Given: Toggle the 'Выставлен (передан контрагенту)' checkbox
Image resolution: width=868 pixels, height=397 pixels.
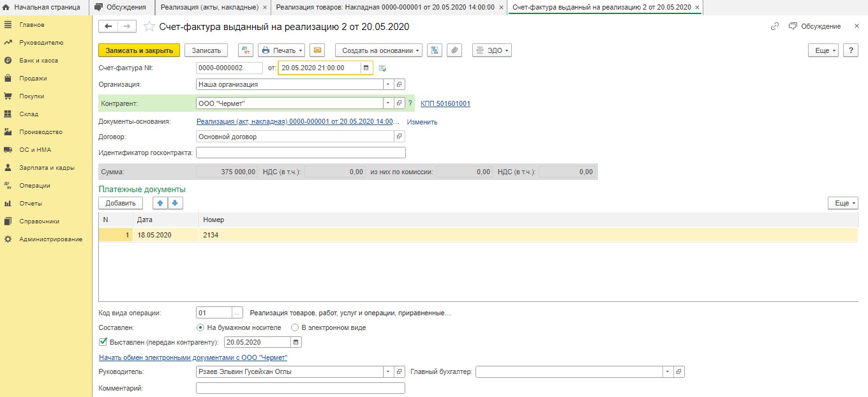Looking at the screenshot, I should point(103,342).
